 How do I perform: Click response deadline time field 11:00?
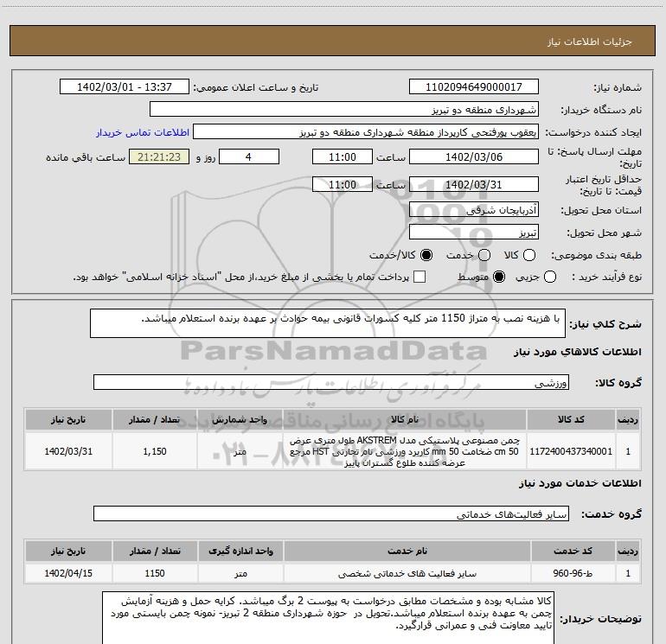click(343, 156)
